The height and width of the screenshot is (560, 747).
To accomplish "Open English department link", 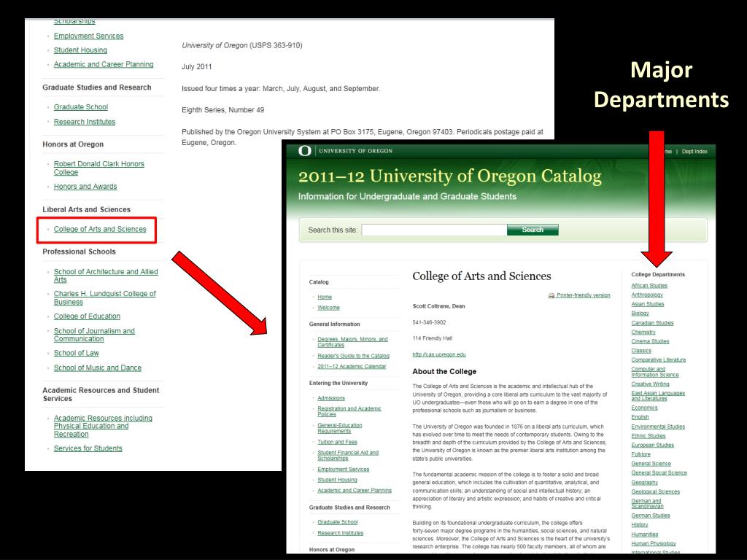I will (640, 417).
